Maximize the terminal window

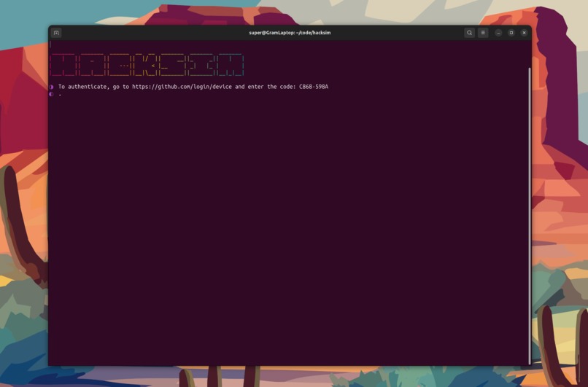511,33
